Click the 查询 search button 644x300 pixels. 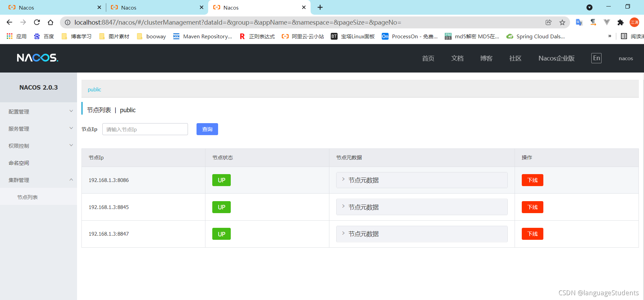[x=207, y=129]
